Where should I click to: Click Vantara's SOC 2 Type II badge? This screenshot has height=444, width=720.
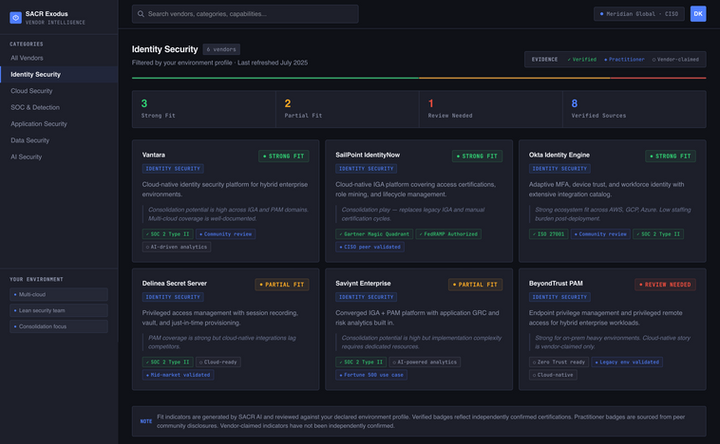pos(168,234)
